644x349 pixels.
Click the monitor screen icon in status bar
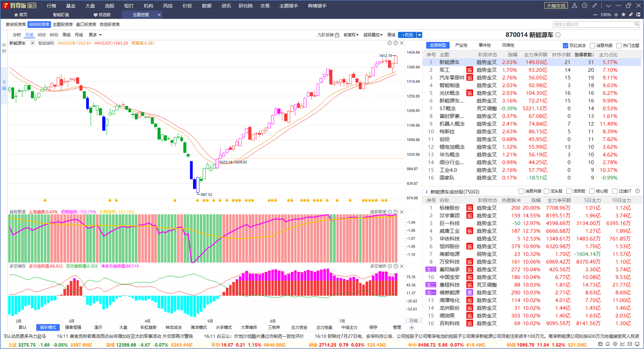[x=638, y=344]
